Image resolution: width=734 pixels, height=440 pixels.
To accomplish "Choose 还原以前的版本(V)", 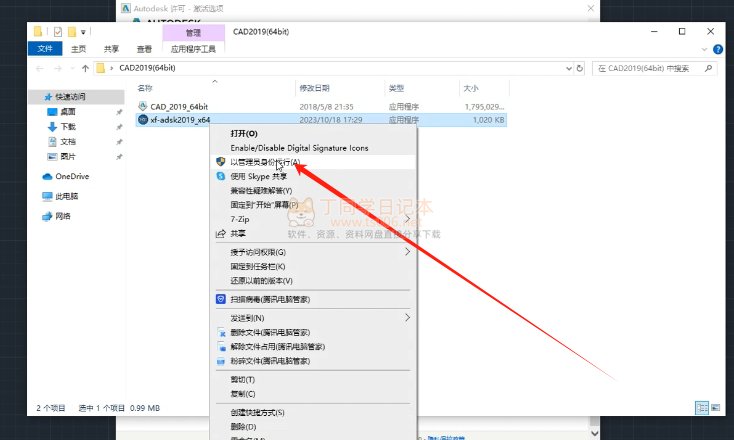I will 314,280.
